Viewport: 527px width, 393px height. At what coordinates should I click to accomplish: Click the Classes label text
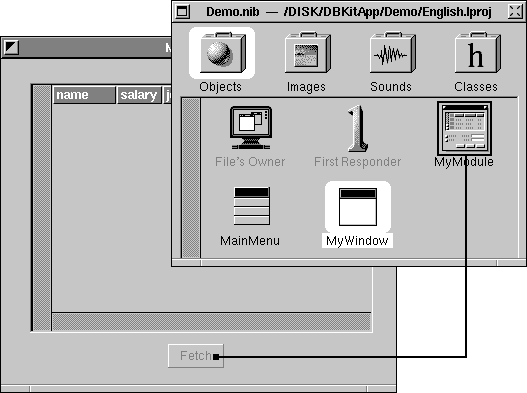tap(476, 87)
